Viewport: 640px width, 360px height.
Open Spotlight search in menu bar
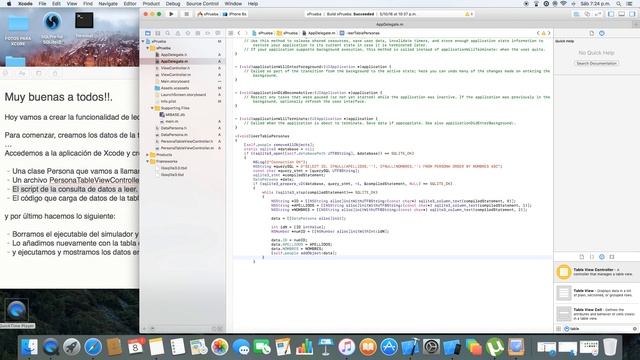coord(619,4)
